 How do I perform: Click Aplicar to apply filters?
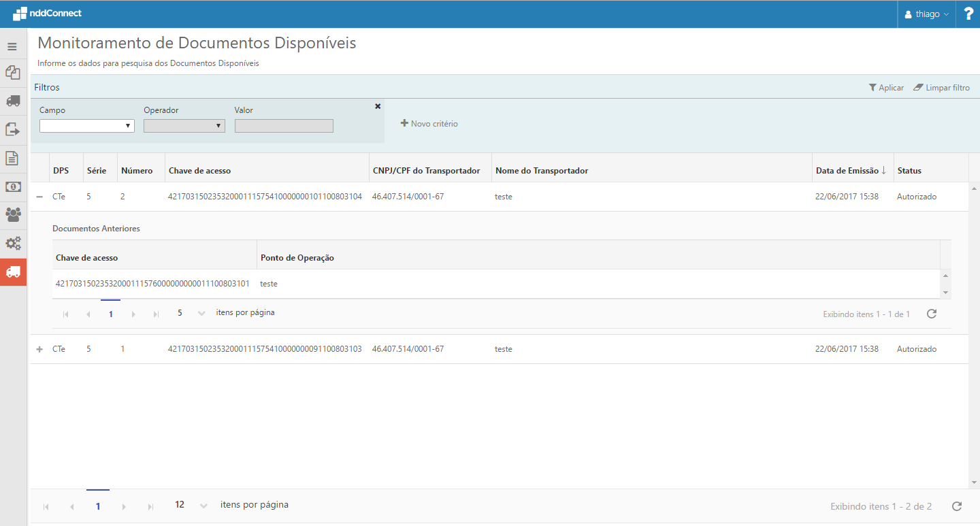(886, 88)
